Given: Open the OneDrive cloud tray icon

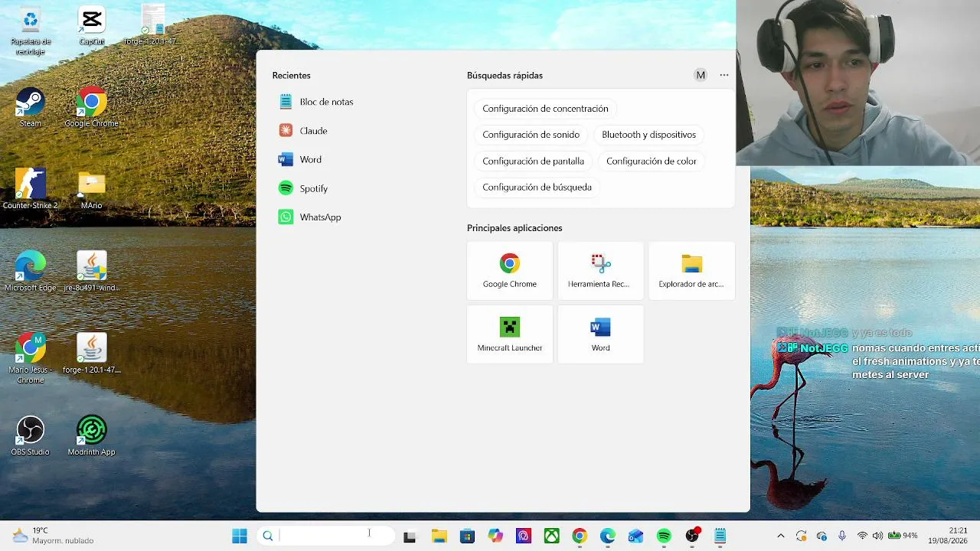Looking at the screenshot, I should click(822, 536).
